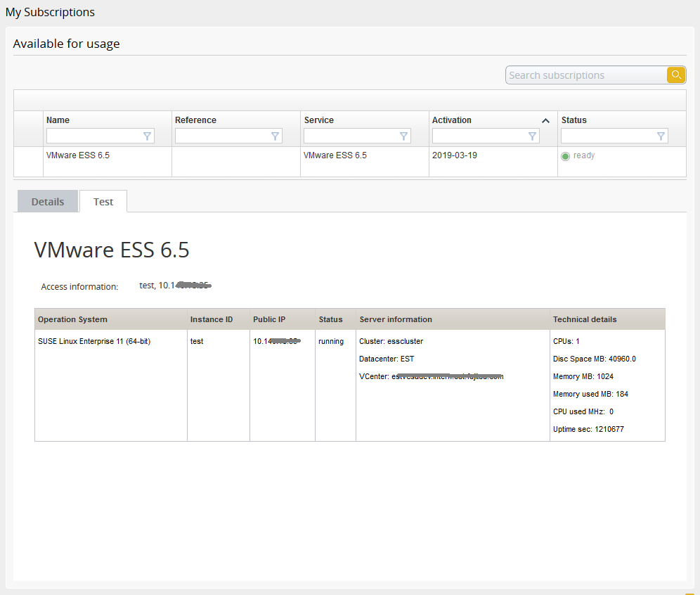The width and height of the screenshot is (700, 595).
Task: Open the Reference column filter funnel
Action: tap(275, 136)
